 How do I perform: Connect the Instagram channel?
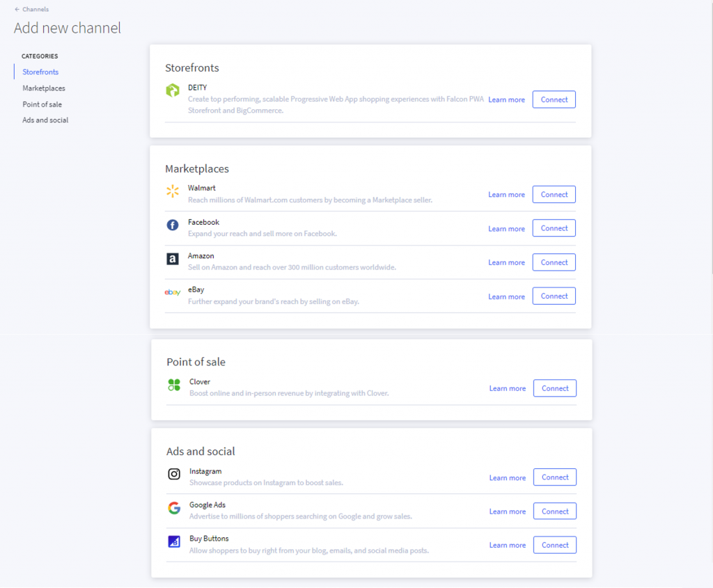tap(554, 477)
